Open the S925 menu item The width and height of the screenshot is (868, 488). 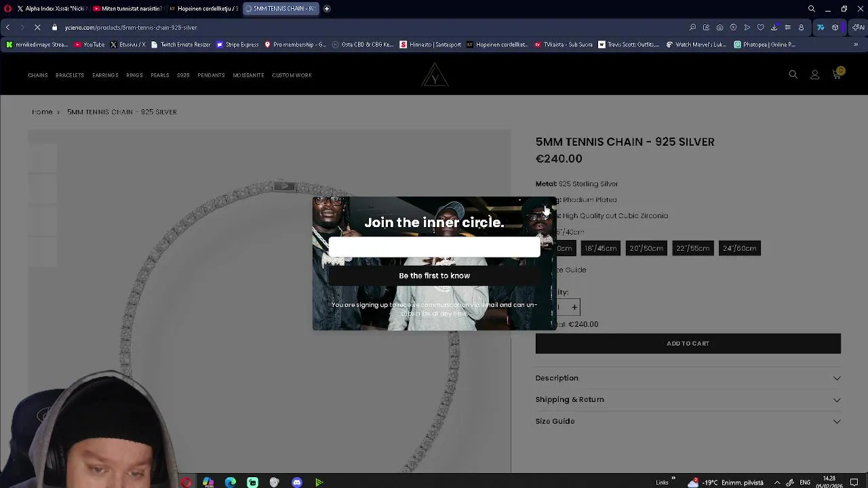click(183, 75)
